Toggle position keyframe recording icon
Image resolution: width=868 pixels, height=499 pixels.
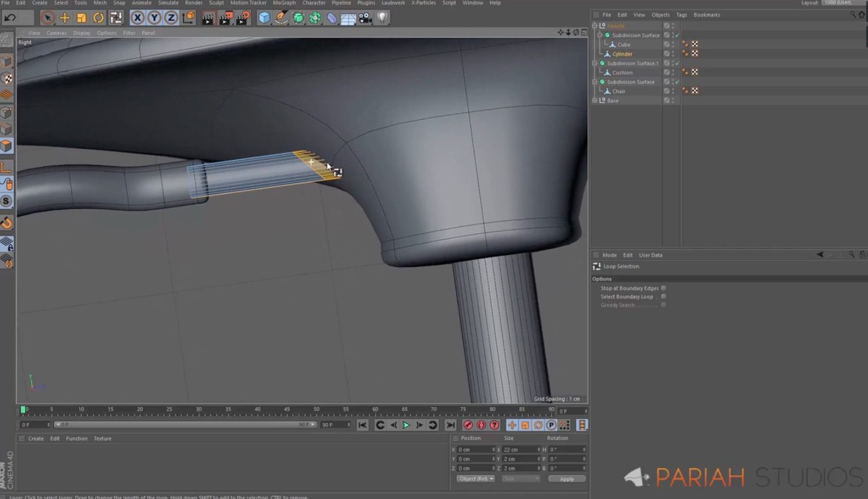tap(512, 425)
